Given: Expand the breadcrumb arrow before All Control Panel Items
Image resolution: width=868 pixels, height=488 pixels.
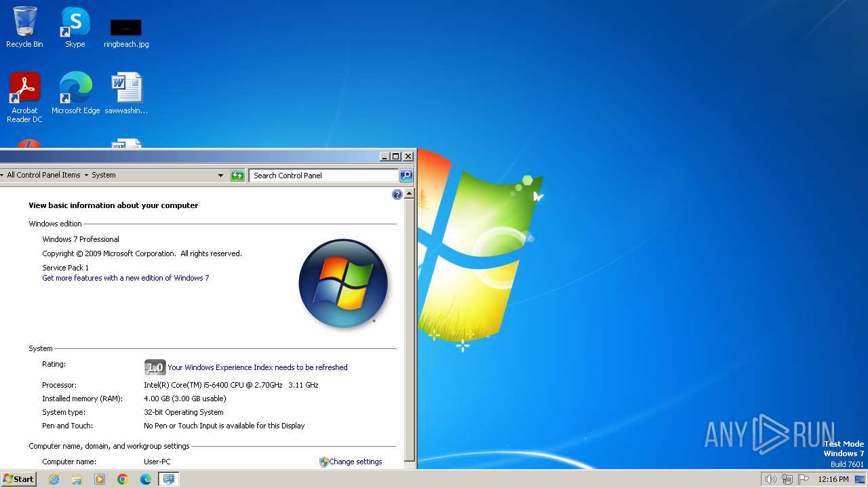Looking at the screenshot, I should coord(2,175).
